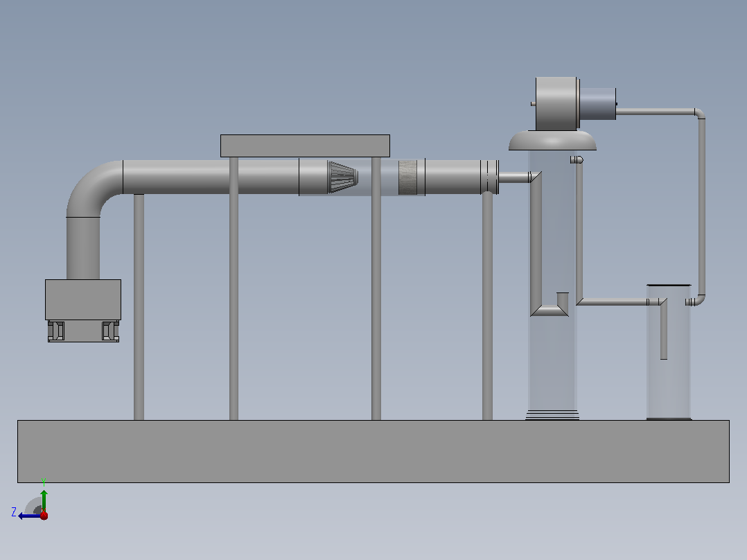Select the flange at the main pipe's right end
This screenshot has height=560, width=747.
tap(490, 177)
